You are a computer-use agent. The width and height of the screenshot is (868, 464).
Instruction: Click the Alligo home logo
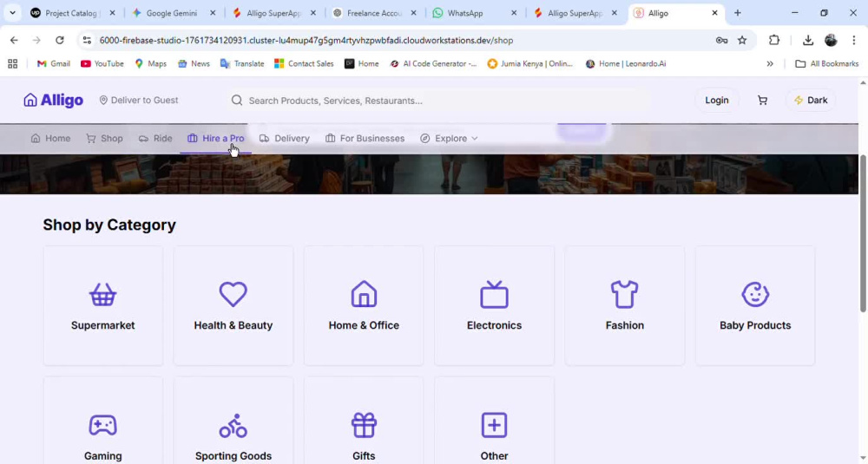[53, 100]
